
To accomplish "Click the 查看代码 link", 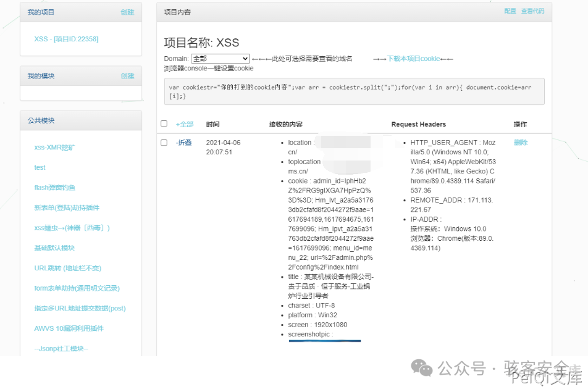I will (532, 11).
